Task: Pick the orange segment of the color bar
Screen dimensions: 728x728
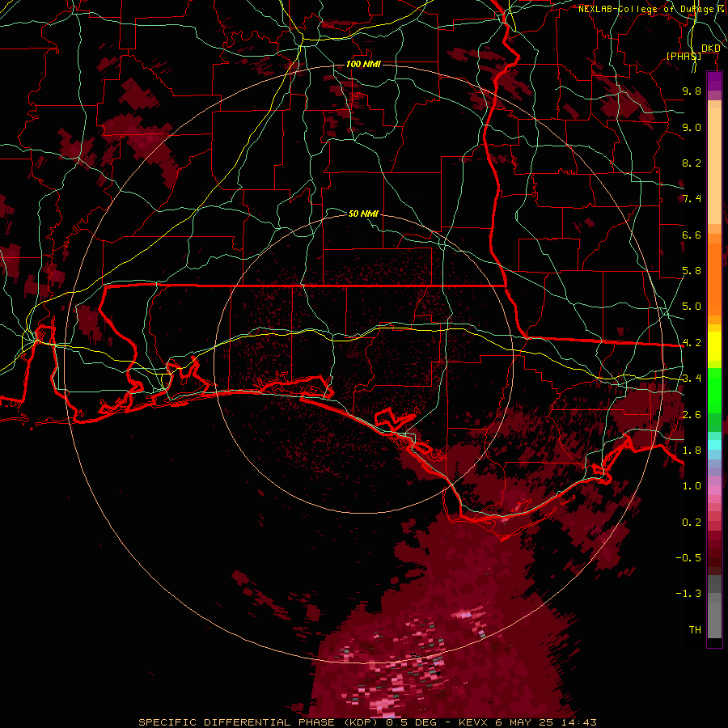Action: (714, 278)
